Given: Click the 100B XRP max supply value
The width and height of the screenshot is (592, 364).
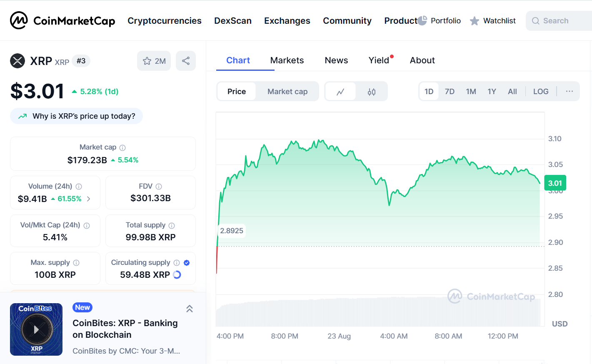Looking at the screenshot, I should [x=55, y=274].
